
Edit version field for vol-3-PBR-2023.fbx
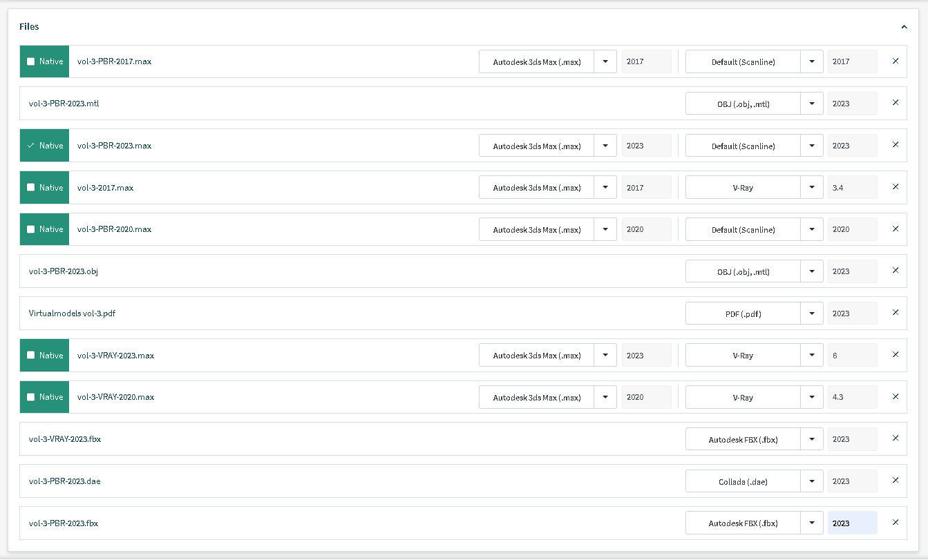(853, 523)
